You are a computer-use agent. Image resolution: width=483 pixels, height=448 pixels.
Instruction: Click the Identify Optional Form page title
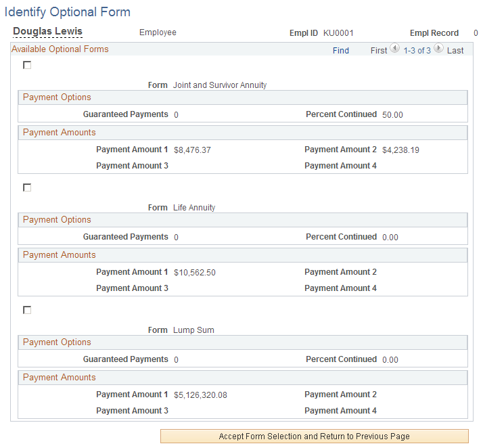68,12
